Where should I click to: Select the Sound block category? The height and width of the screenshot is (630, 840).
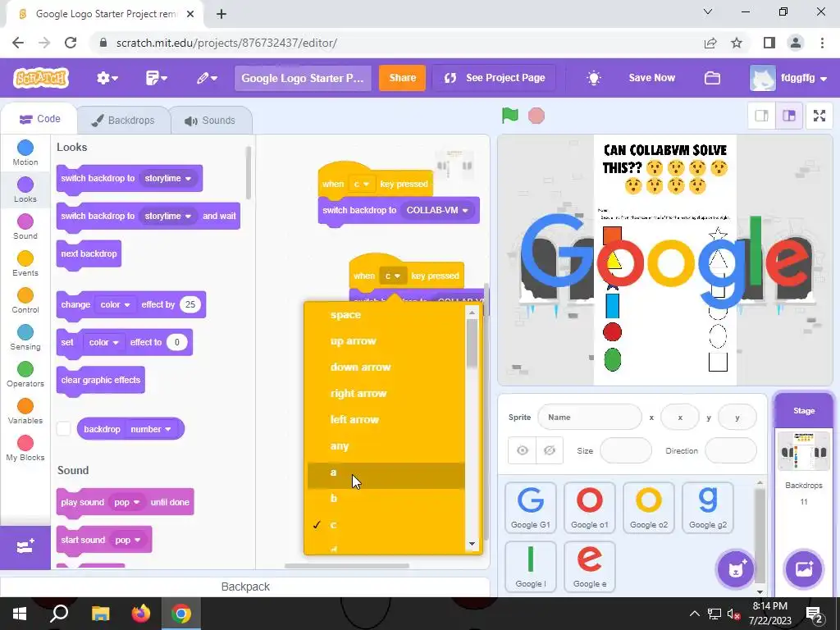click(25, 226)
